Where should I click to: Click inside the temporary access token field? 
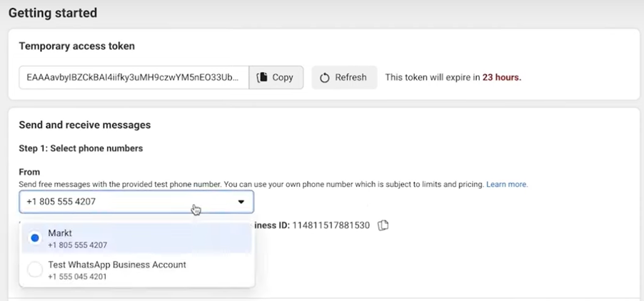coord(134,77)
